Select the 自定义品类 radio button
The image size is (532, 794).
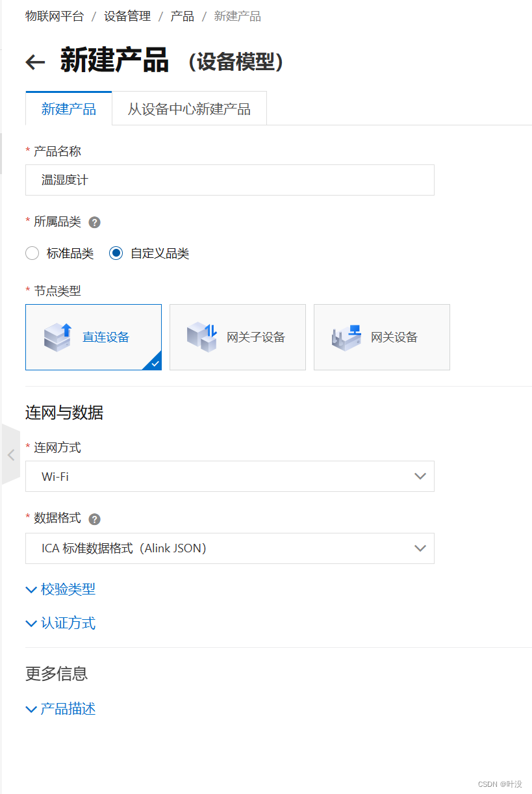coord(116,253)
